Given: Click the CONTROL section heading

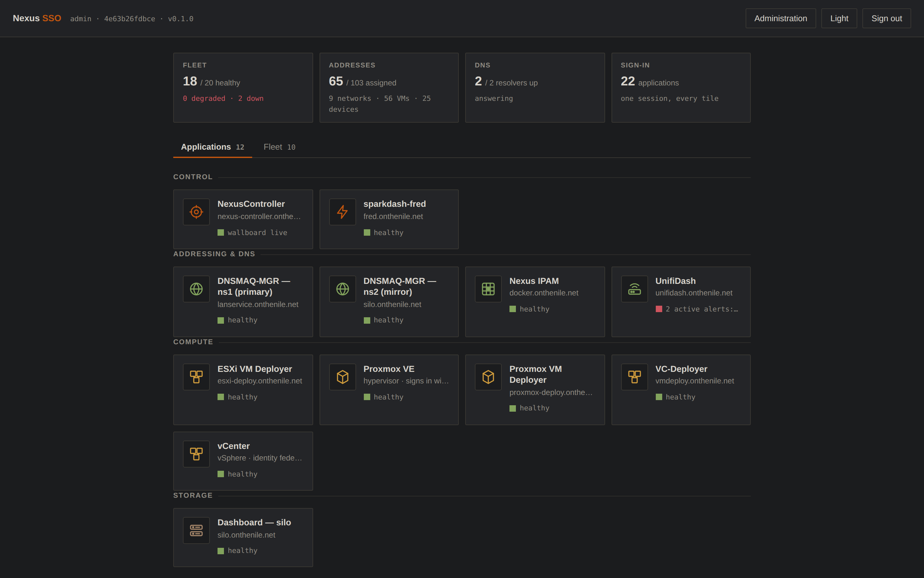Looking at the screenshot, I should 193,177.
